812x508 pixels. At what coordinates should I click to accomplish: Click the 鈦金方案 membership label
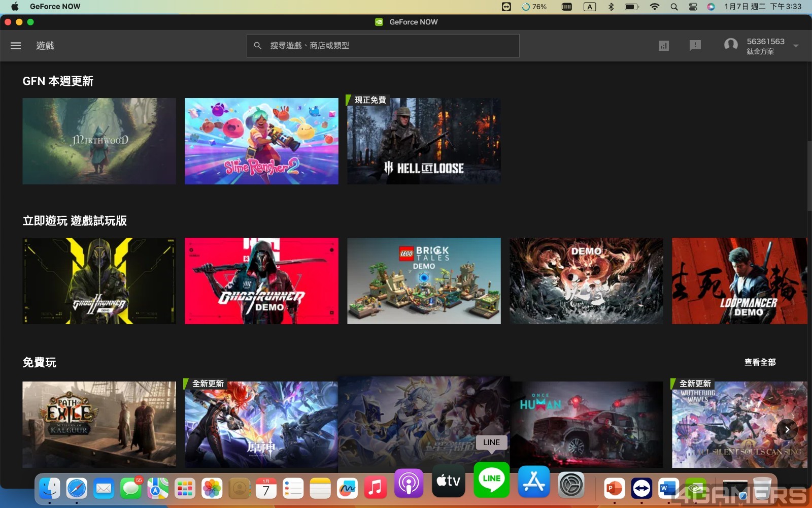coord(760,51)
